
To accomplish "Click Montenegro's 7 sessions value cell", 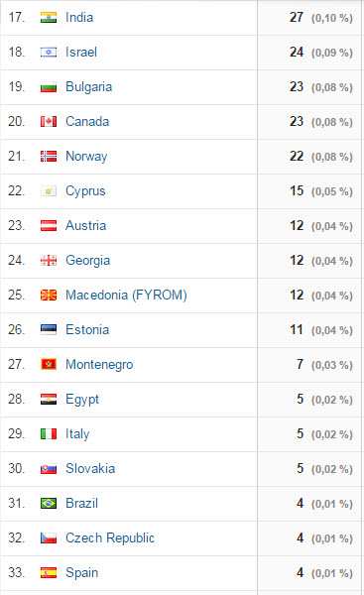I will (x=309, y=365).
